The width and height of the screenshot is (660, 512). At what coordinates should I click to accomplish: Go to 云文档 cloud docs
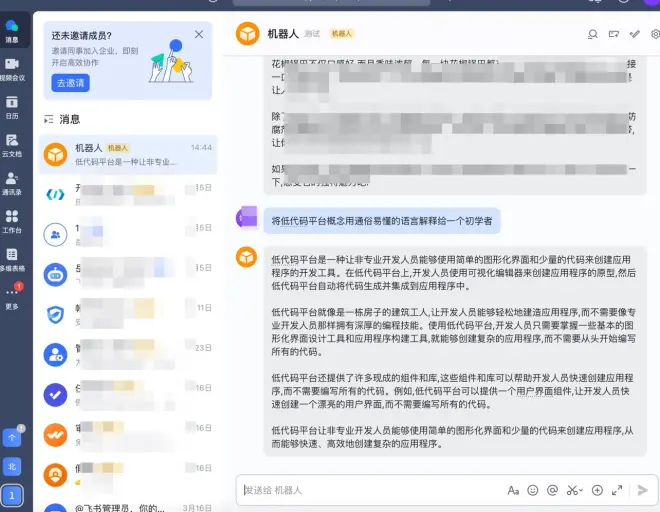pyautogui.click(x=12, y=145)
